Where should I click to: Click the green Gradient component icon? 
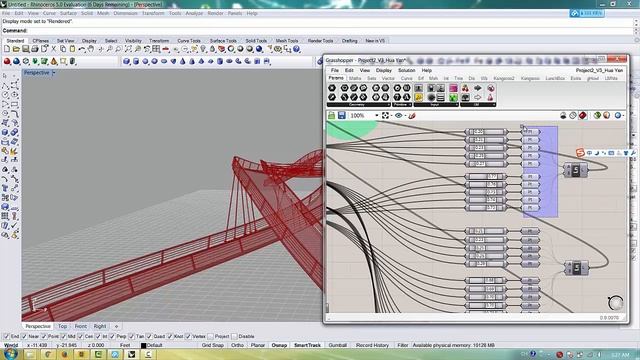(x=453, y=98)
